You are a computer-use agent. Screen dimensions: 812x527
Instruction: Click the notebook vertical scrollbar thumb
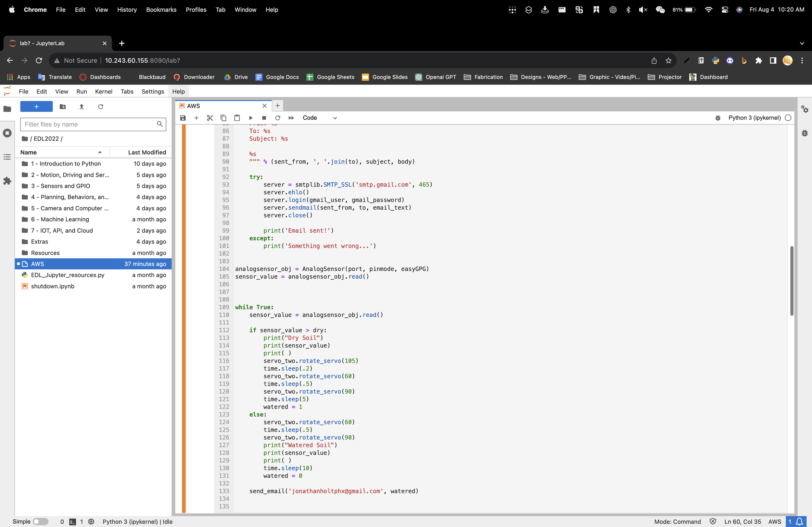tap(792, 281)
